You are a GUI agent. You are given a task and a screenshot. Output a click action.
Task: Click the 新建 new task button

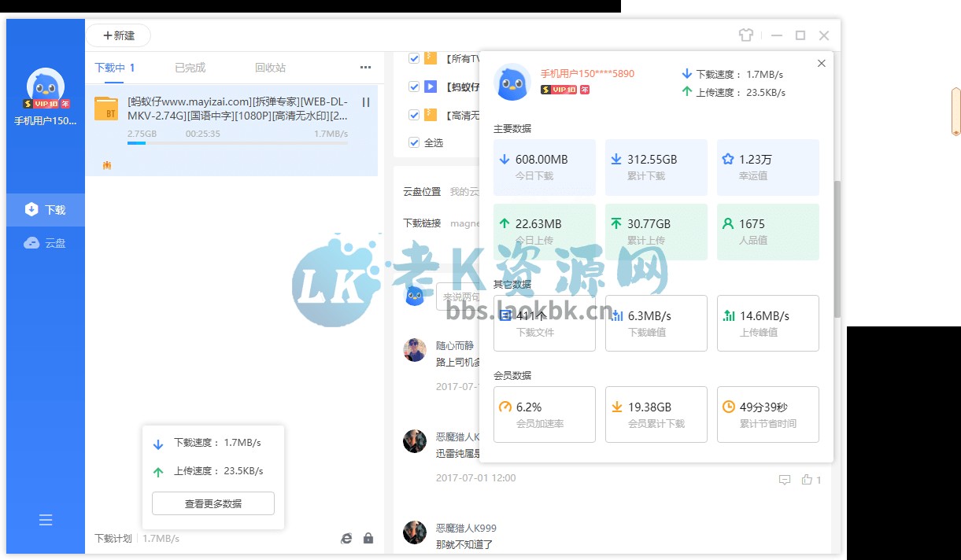click(x=119, y=35)
